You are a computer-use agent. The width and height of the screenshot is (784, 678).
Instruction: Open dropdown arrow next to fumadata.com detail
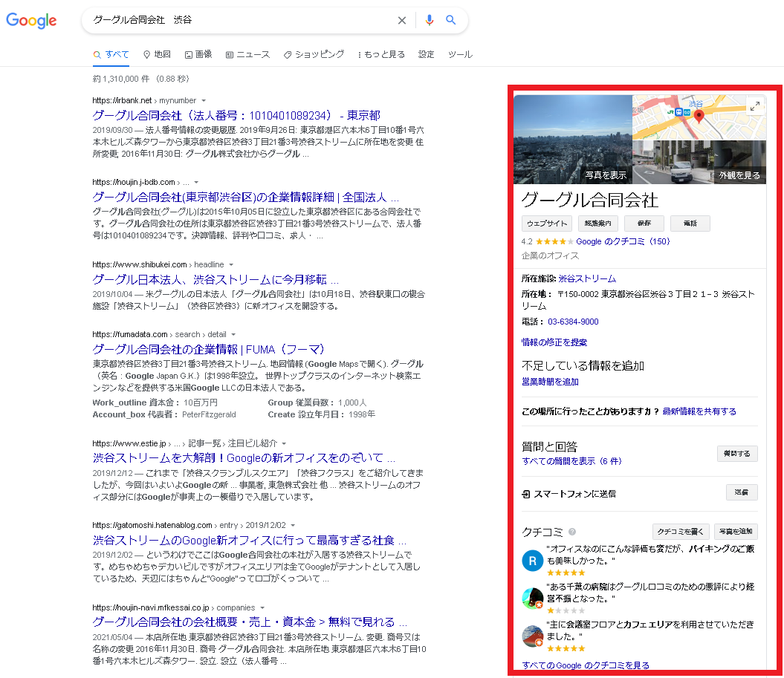[x=233, y=334]
